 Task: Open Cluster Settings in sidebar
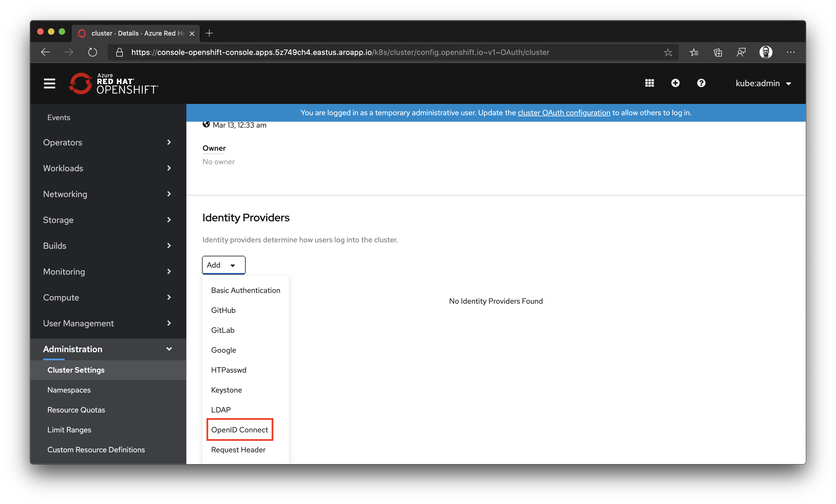(x=108, y=370)
